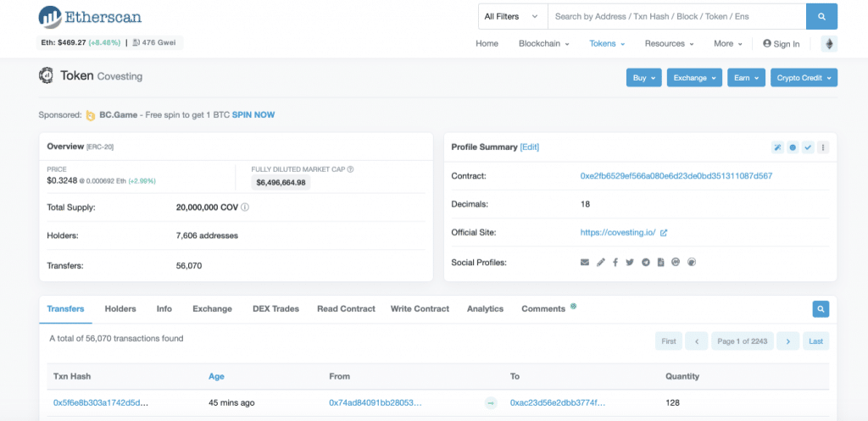Screen dimensions: 868x421
Task: Click the Age column header
Action: (216, 376)
